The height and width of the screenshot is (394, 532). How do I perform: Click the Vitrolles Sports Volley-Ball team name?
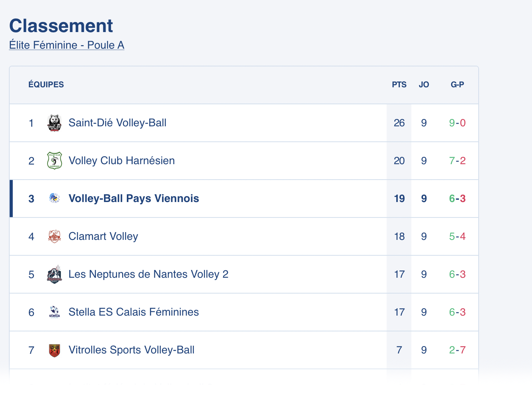pyautogui.click(x=131, y=350)
